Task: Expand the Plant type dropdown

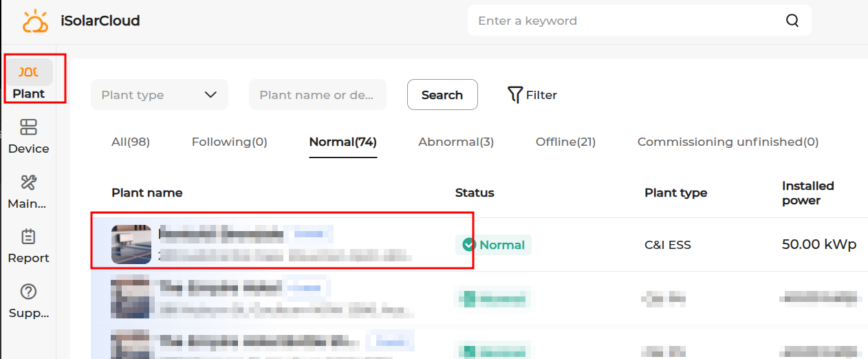Action: pyautogui.click(x=160, y=95)
